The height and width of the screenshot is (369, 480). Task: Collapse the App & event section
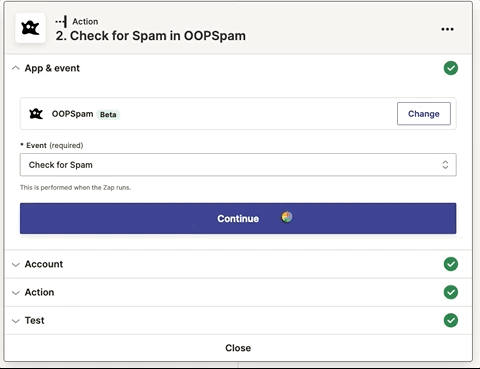coord(16,68)
